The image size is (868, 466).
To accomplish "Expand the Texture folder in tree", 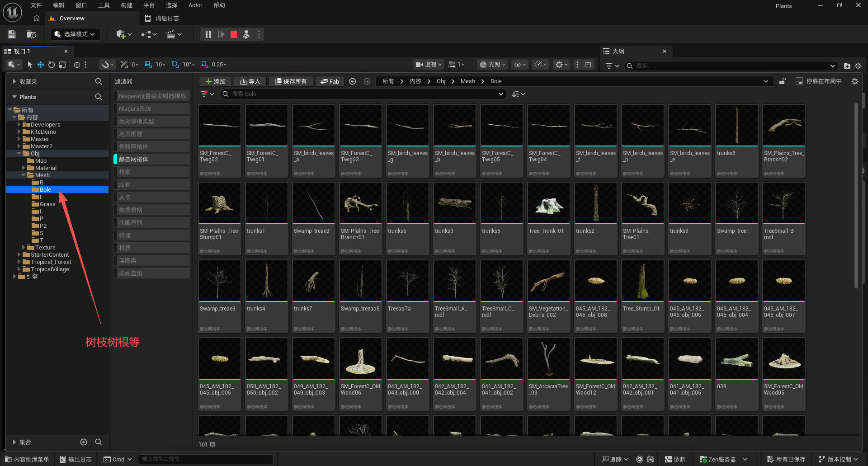I will (x=24, y=247).
